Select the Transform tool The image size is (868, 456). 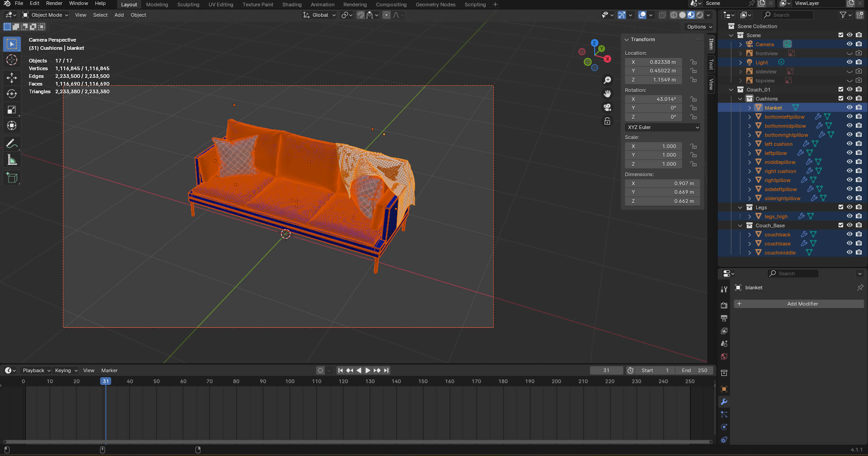(x=12, y=125)
